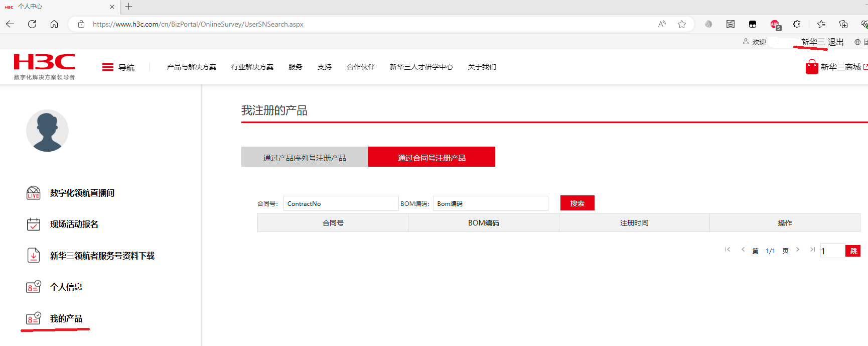Click the BOM编码 input field

[x=490, y=203]
